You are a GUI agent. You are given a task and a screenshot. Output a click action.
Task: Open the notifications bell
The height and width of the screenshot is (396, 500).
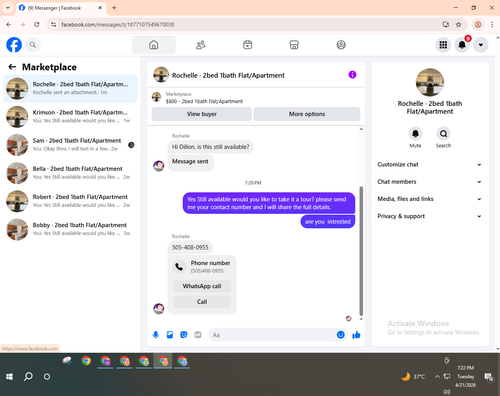tap(462, 45)
